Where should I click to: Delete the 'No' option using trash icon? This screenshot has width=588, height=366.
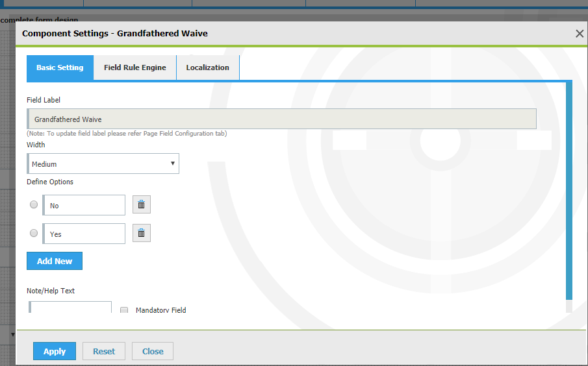tap(141, 205)
